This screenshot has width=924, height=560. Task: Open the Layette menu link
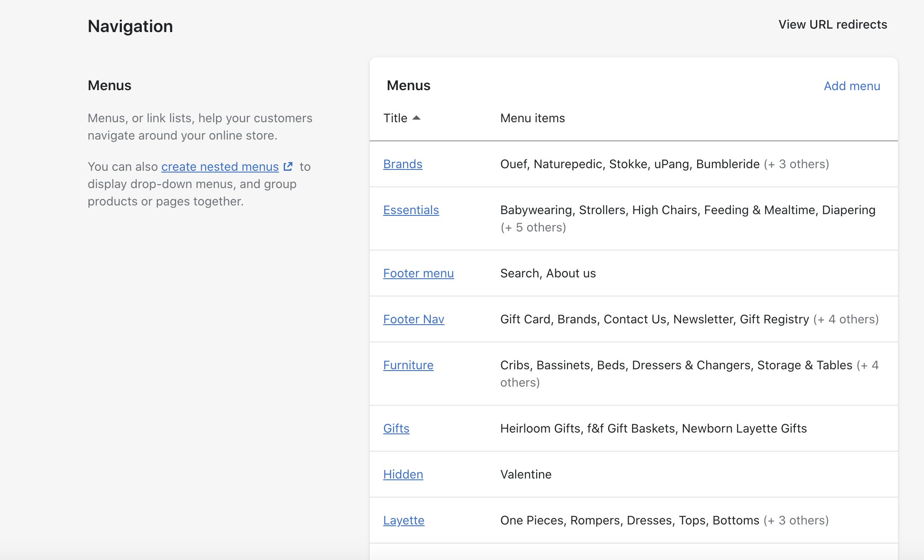[x=403, y=520]
